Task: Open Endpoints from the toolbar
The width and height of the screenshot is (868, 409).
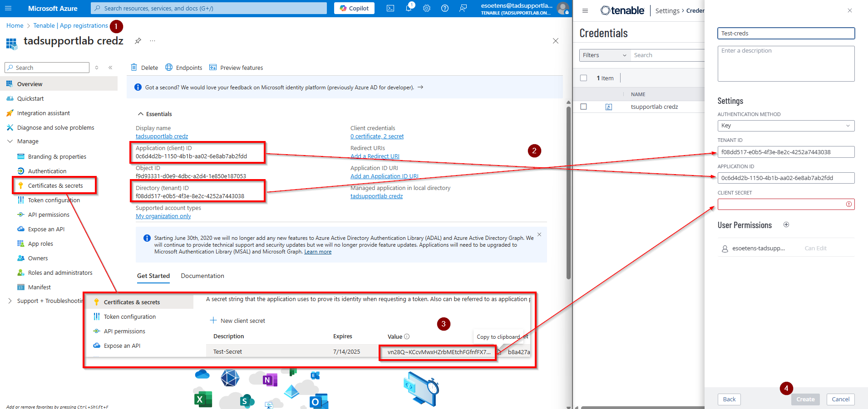Action: point(184,68)
